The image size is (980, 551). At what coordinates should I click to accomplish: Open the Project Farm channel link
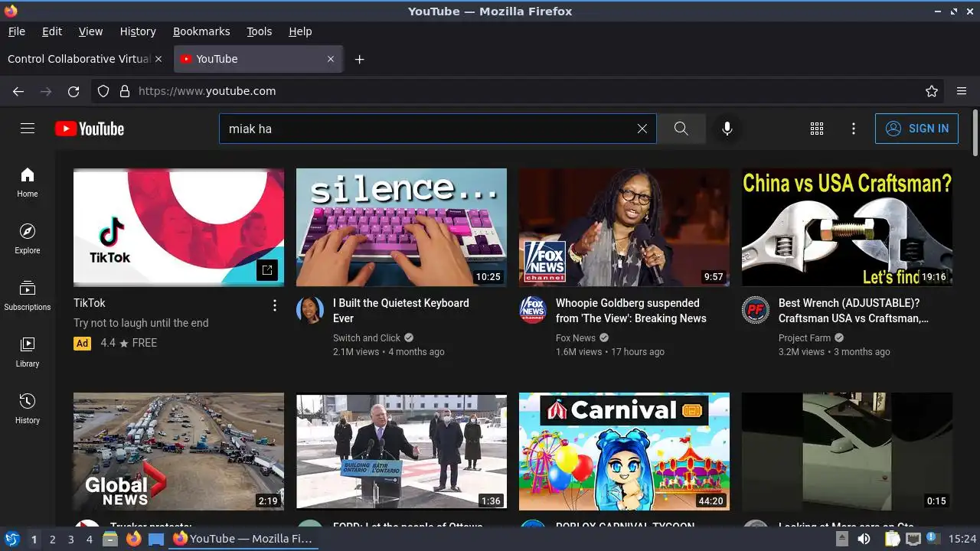(805, 337)
